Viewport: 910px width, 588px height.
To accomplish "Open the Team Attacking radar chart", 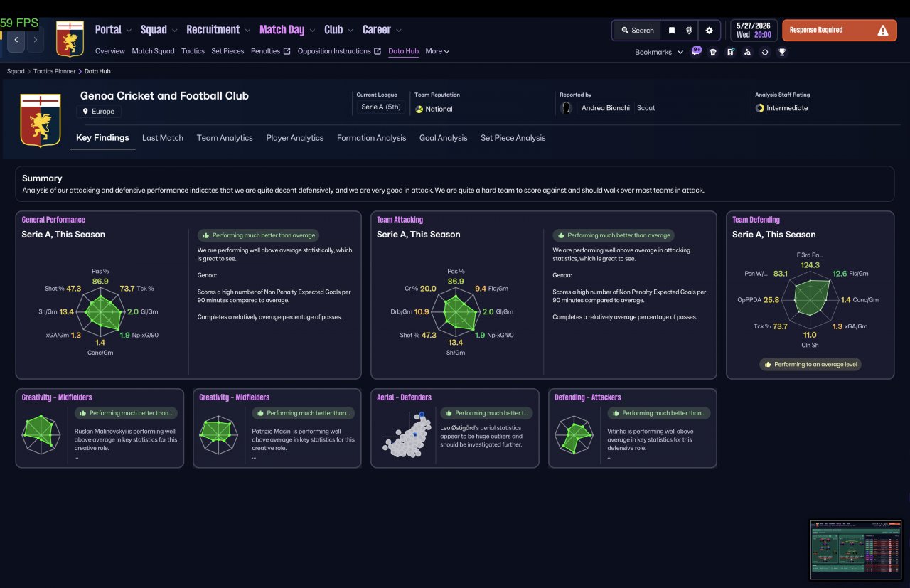I will [455, 311].
